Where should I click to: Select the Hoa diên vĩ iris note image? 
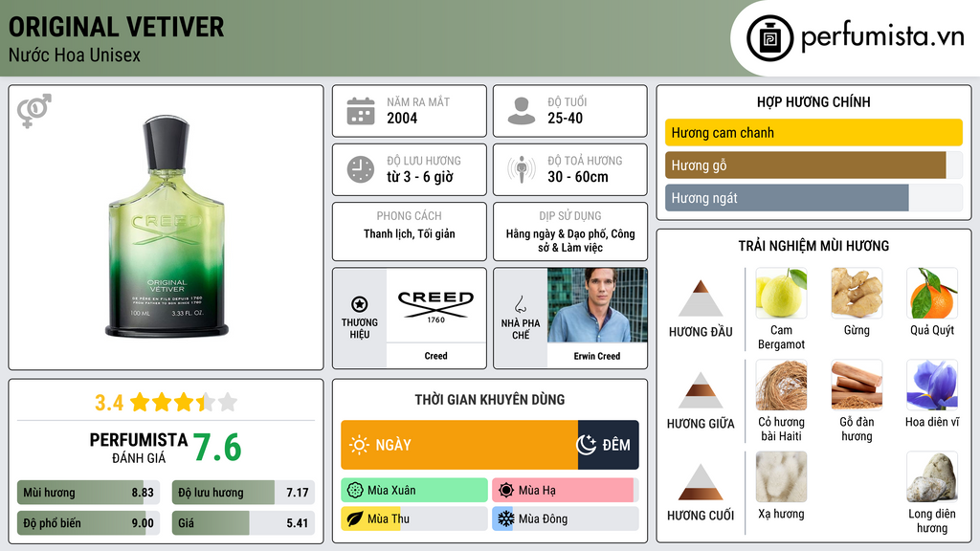pos(932,385)
